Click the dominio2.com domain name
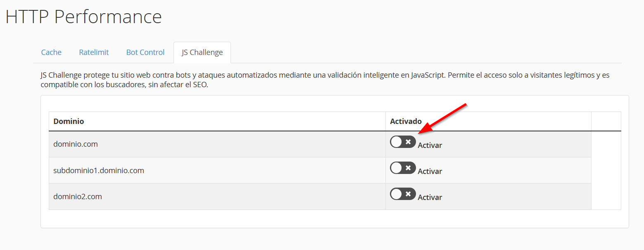This screenshot has width=644, height=250. (78, 196)
